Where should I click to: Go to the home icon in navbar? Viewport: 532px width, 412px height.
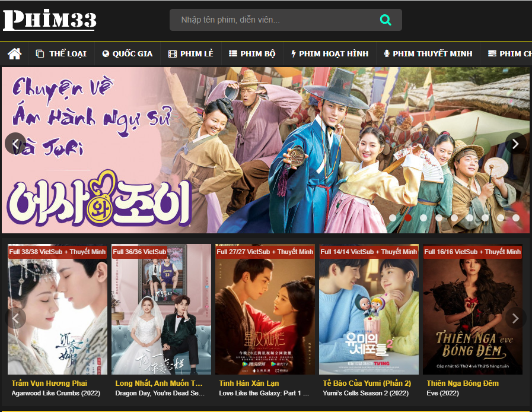tap(15, 53)
